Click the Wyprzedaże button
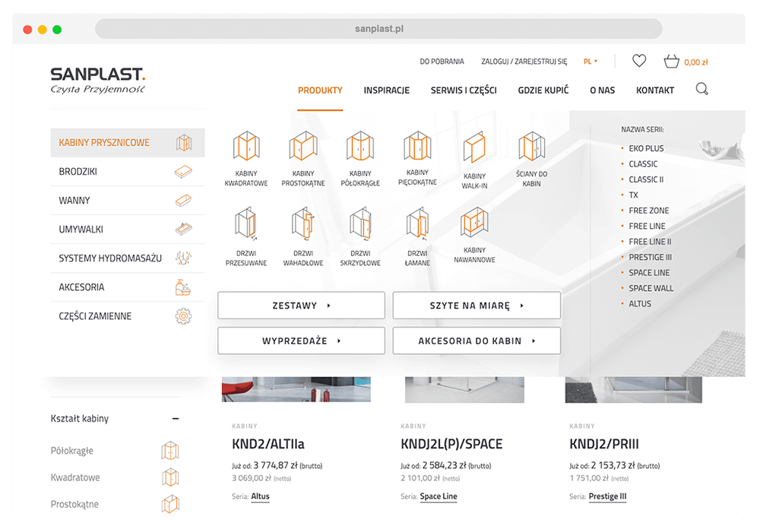Screen dimensions: 760x532 click(x=301, y=340)
